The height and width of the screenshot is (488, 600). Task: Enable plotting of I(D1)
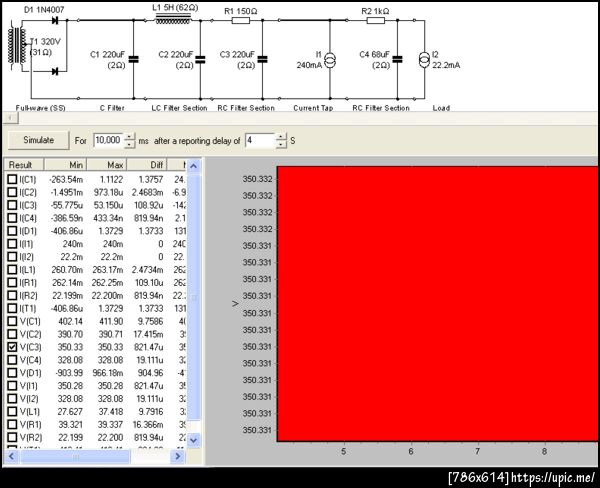[13, 231]
